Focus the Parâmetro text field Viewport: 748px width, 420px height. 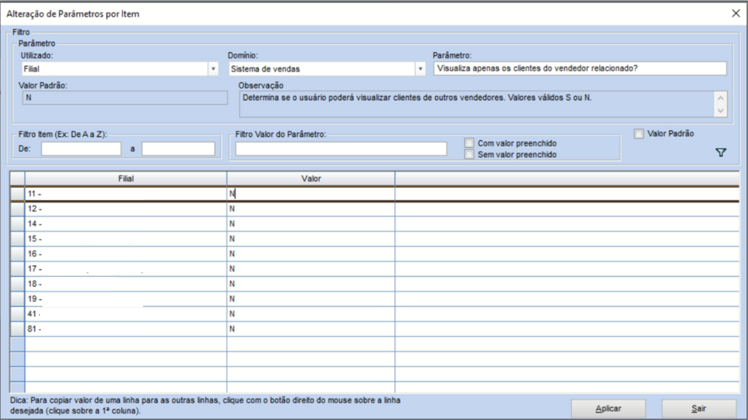click(579, 69)
